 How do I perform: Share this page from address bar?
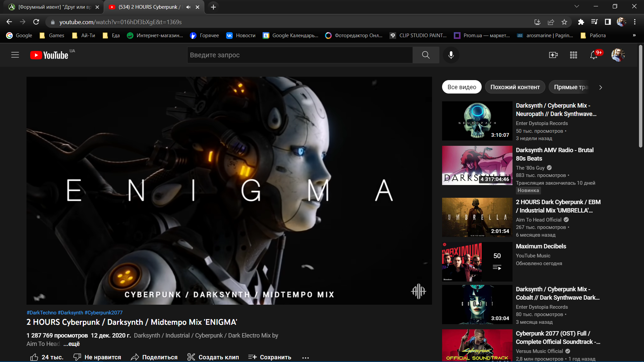click(x=551, y=22)
